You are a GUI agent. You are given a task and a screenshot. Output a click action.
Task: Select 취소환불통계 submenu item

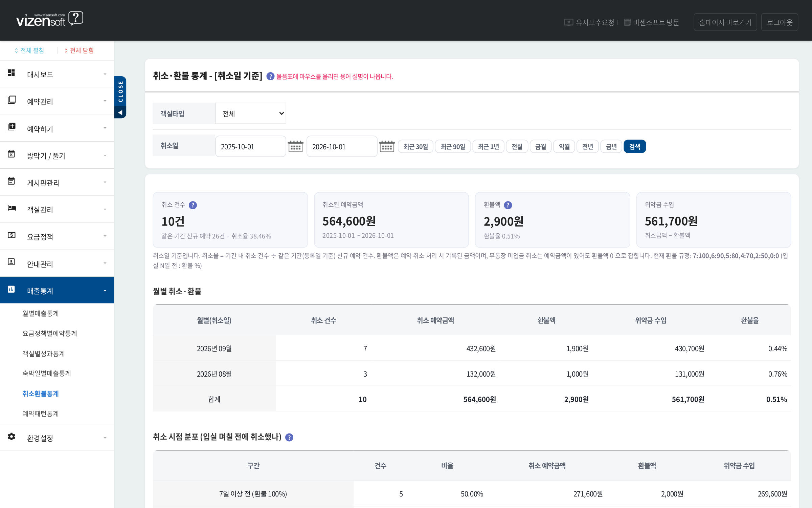point(41,394)
